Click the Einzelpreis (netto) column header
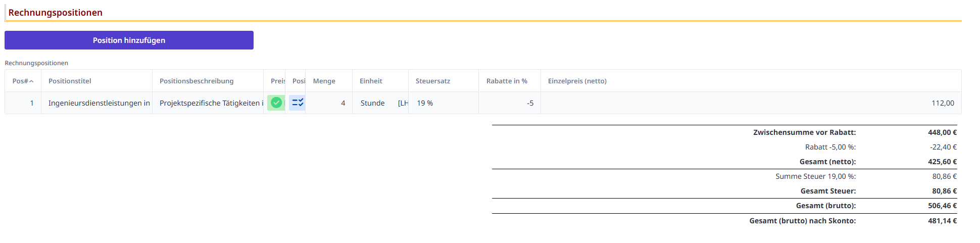The image size is (980, 243). click(x=577, y=81)
